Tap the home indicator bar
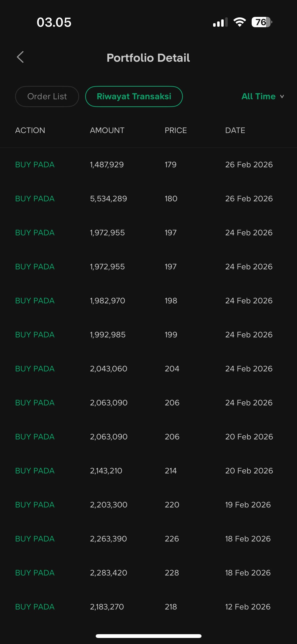This screenshot has width=297, height=644. [x=148, y=636]
